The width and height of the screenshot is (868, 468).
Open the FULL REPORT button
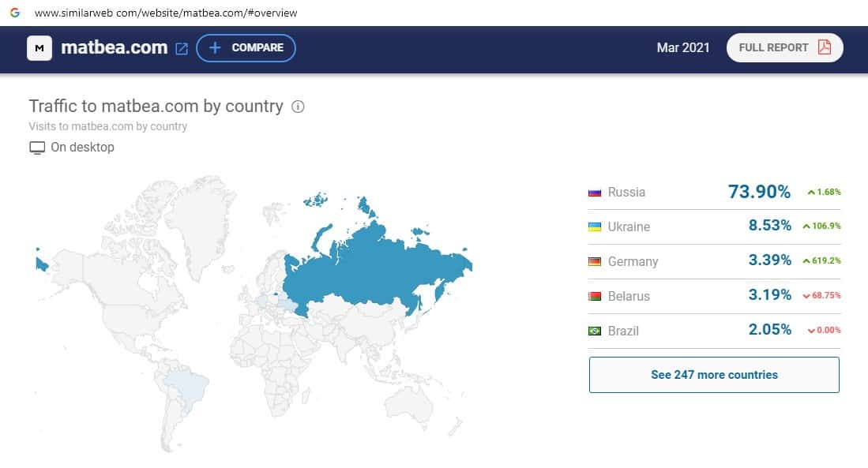[784, 47]
